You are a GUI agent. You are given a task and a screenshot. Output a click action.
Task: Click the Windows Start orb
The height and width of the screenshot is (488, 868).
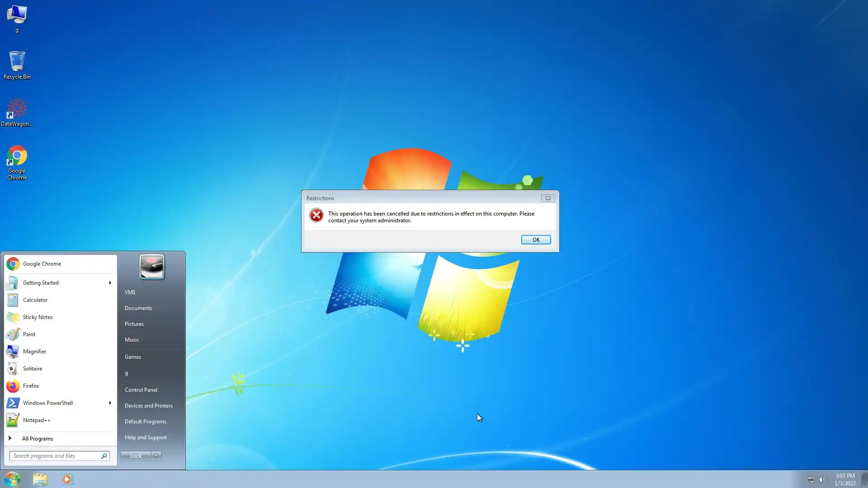(12, 479)
